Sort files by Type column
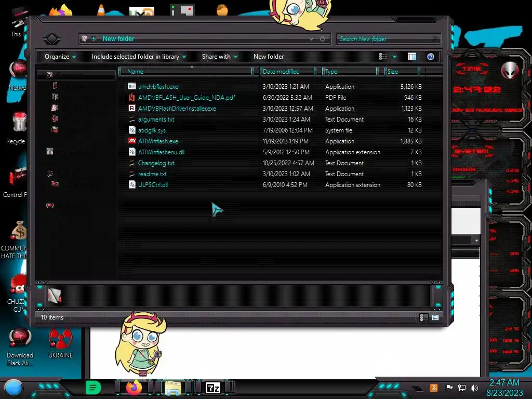532x399 pixels. point(350,72)
